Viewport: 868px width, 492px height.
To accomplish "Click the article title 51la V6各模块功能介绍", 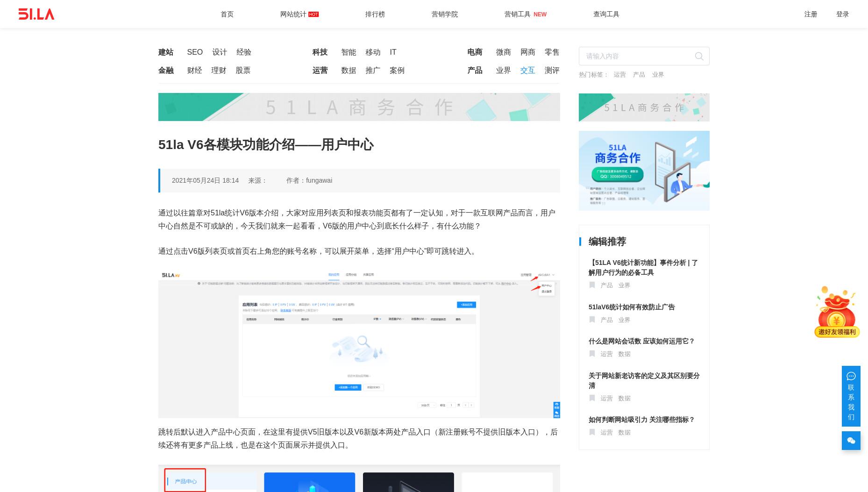I will click(x=266, y=145).
